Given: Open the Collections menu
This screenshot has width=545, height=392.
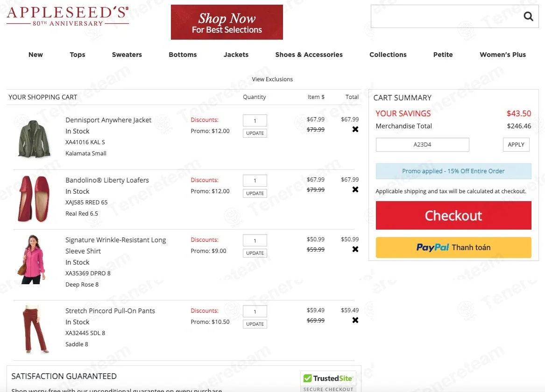Looking at the screenshot, I should tap(388, 55).
